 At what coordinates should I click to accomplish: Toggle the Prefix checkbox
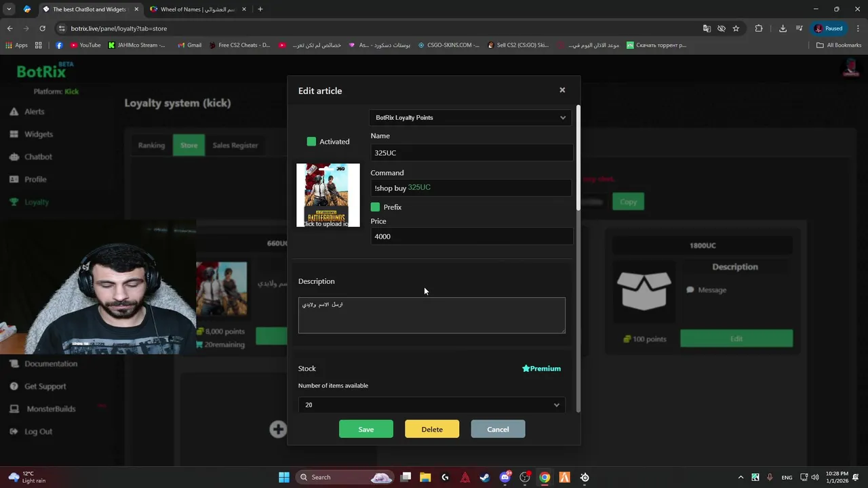tap(375, 207)
